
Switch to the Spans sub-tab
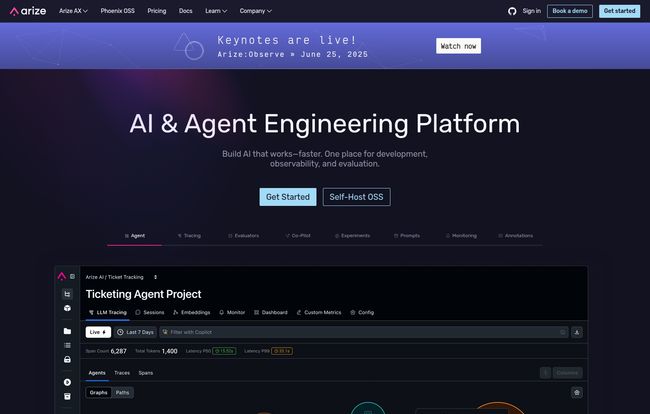146,373
